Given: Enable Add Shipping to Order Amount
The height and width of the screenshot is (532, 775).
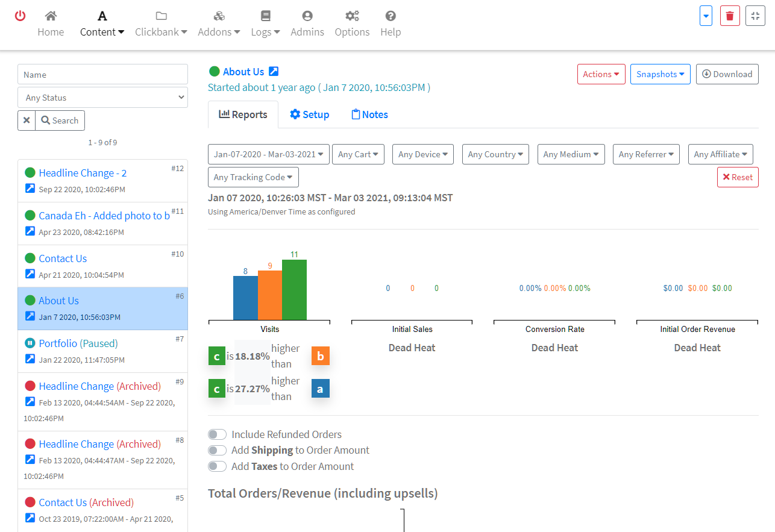Looking at the screenshot, I should coord(217,450).
